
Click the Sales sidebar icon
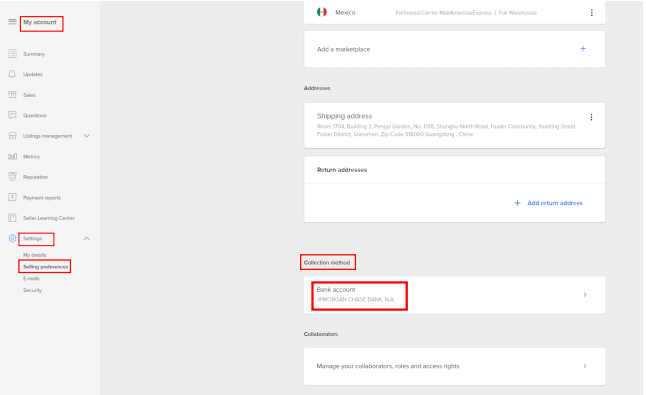click(x=12, y=95)
